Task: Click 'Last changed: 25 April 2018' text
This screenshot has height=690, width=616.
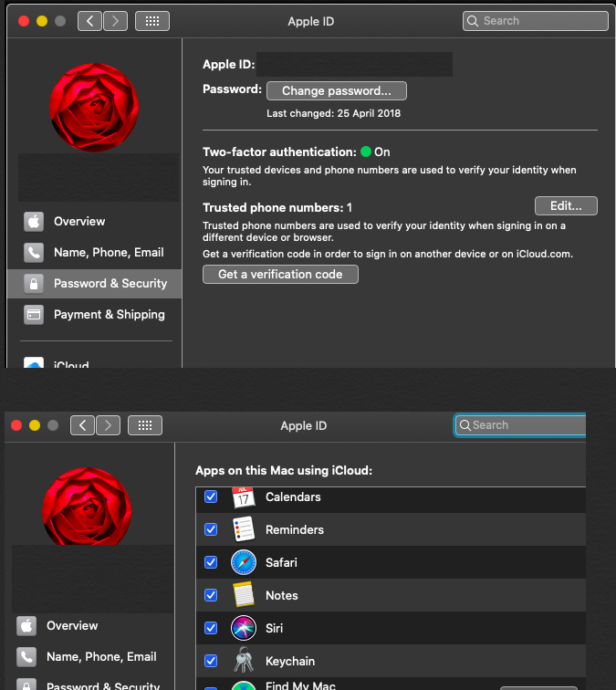Action: (333, 113)
